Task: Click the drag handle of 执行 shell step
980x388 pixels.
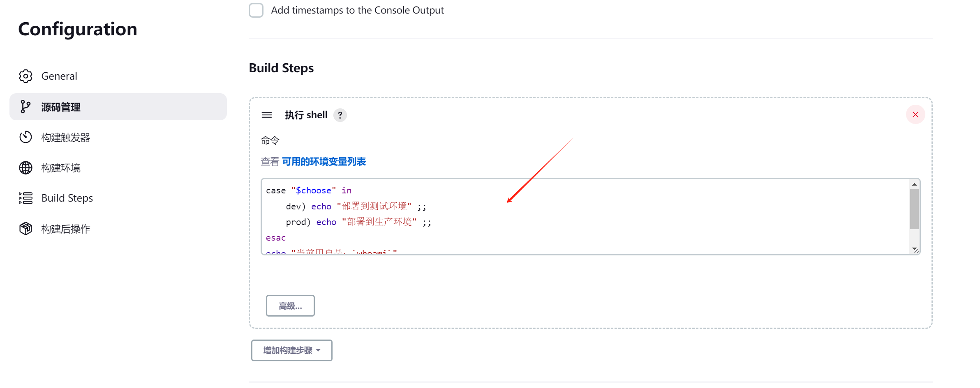Action: (267, 115)
